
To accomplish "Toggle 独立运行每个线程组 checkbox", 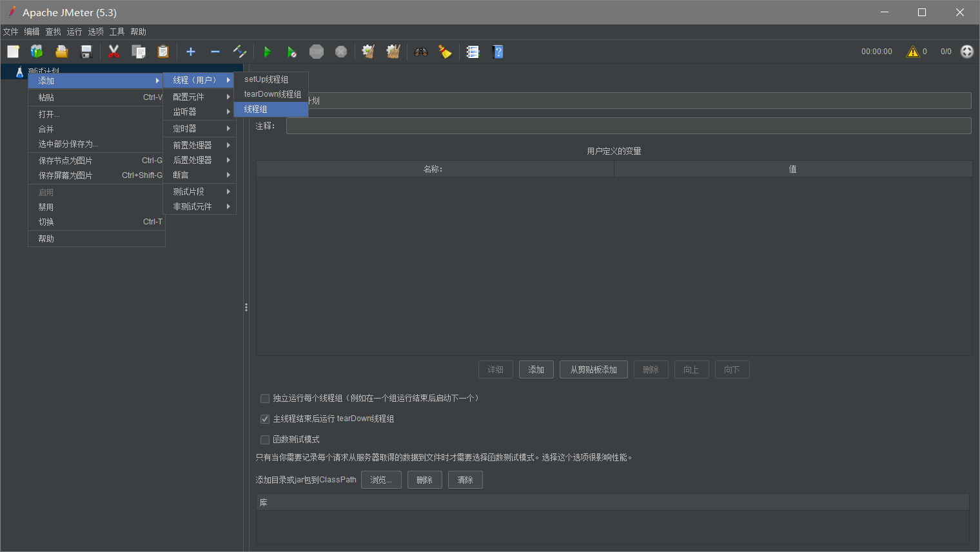I will point(265,399).
